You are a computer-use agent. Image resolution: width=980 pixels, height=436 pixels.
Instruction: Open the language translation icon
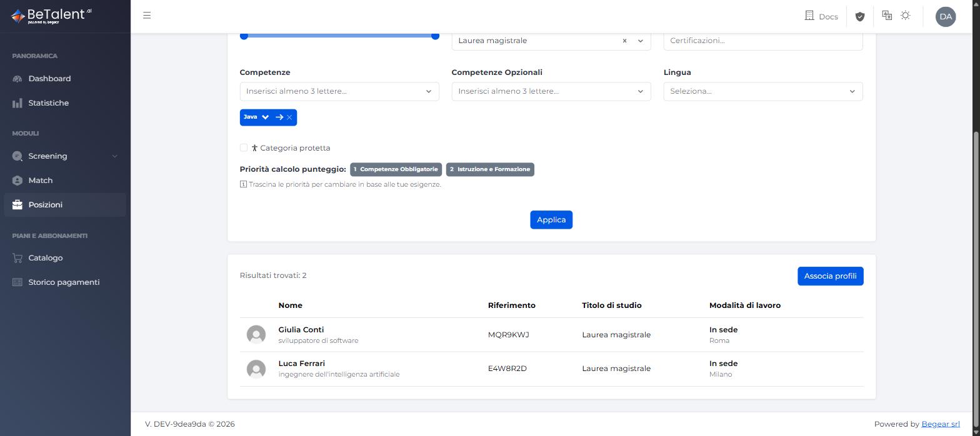click(887, 16)
